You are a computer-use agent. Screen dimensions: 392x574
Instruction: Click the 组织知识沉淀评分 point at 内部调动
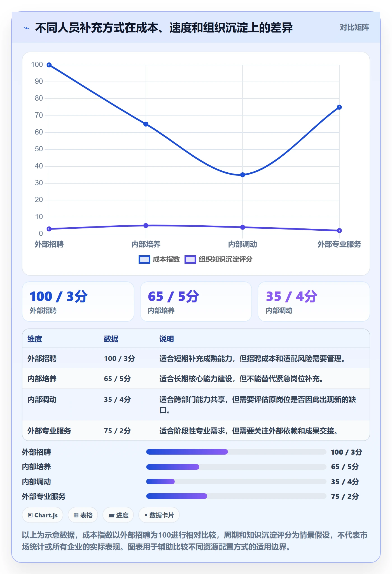(x=242, y=227)
